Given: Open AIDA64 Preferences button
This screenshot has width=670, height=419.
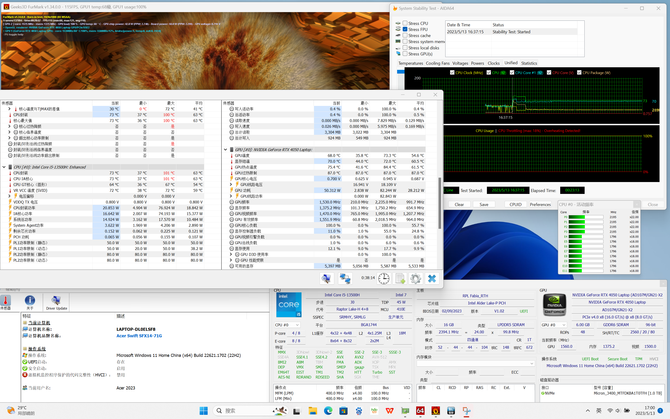Looking at the screenshot, I should pos(540,205).
